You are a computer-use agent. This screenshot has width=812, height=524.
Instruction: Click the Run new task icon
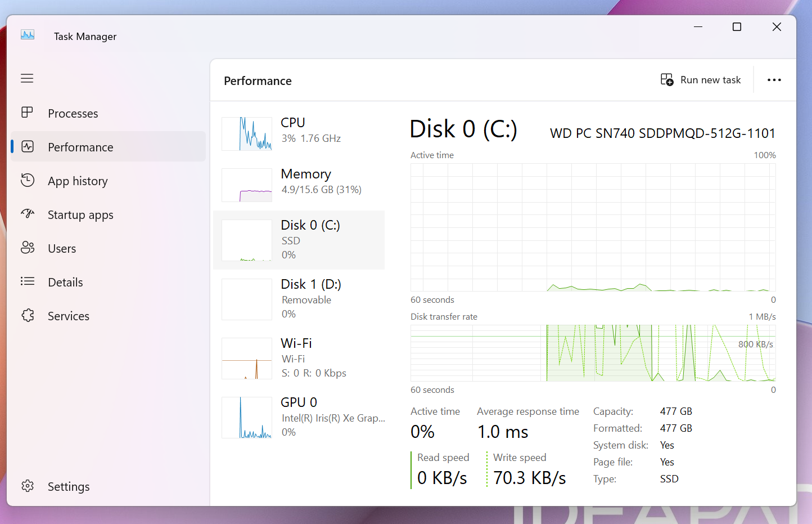click(x=667, y=80)
